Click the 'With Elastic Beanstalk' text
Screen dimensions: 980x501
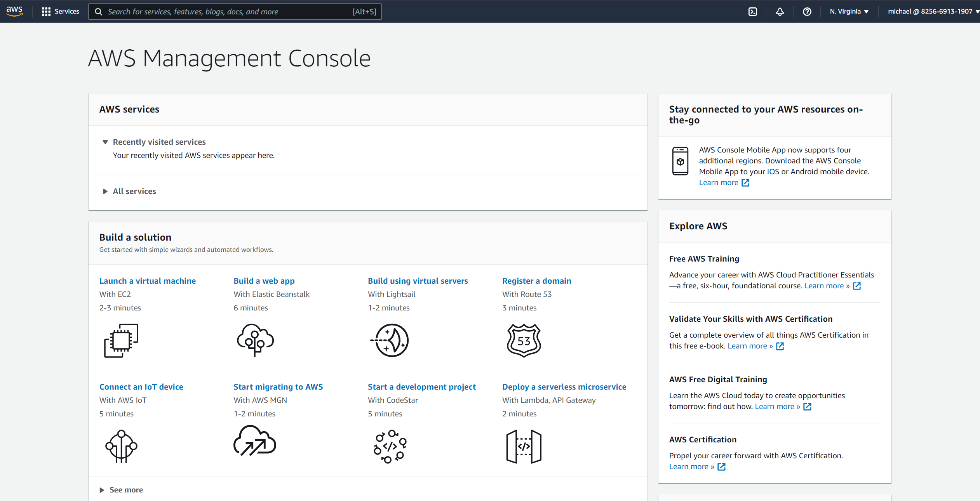coord(272,295)
